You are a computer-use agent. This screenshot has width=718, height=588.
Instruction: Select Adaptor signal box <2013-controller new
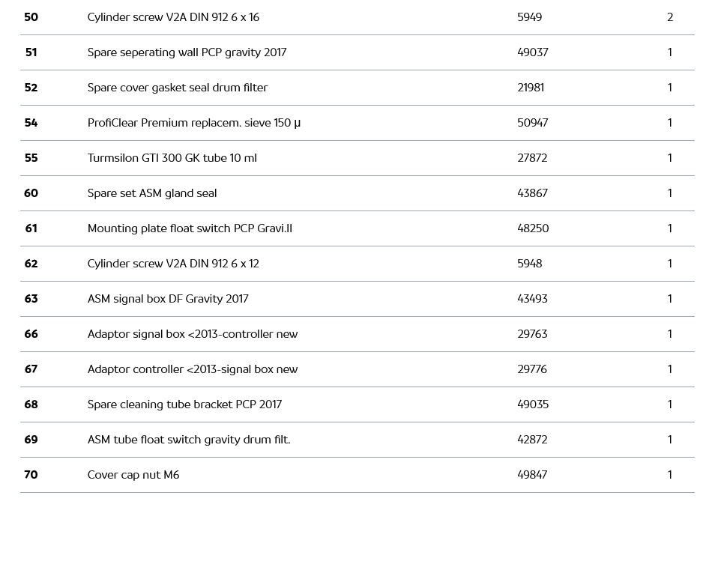pos(193,334)
